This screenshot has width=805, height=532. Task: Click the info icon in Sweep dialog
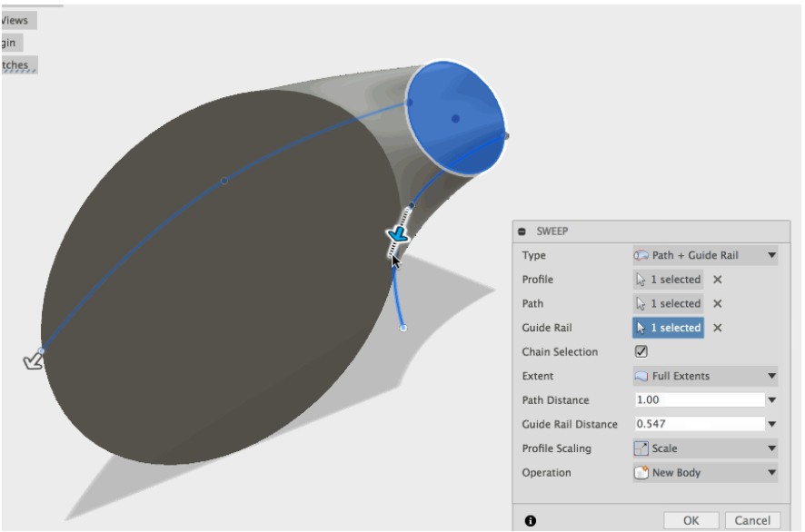tap(530, 520)
